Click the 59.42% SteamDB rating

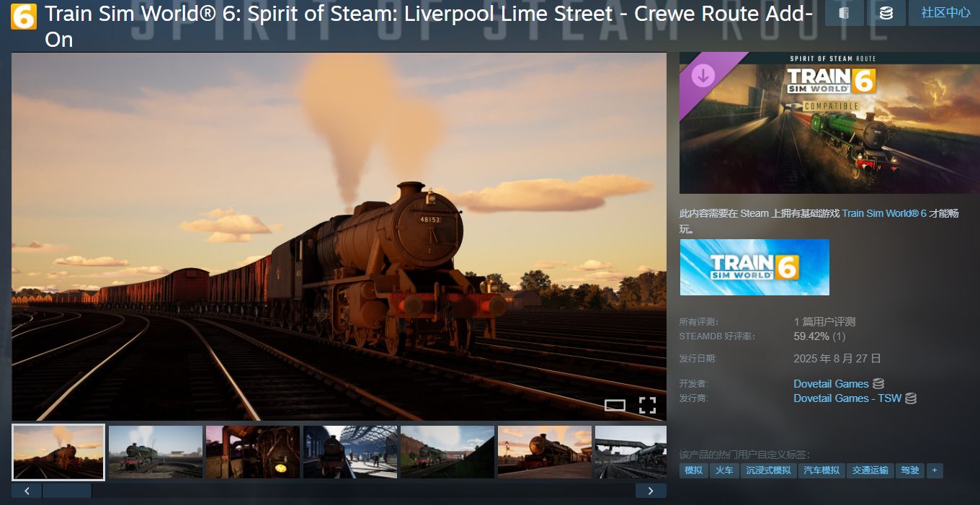pos(819,336)
